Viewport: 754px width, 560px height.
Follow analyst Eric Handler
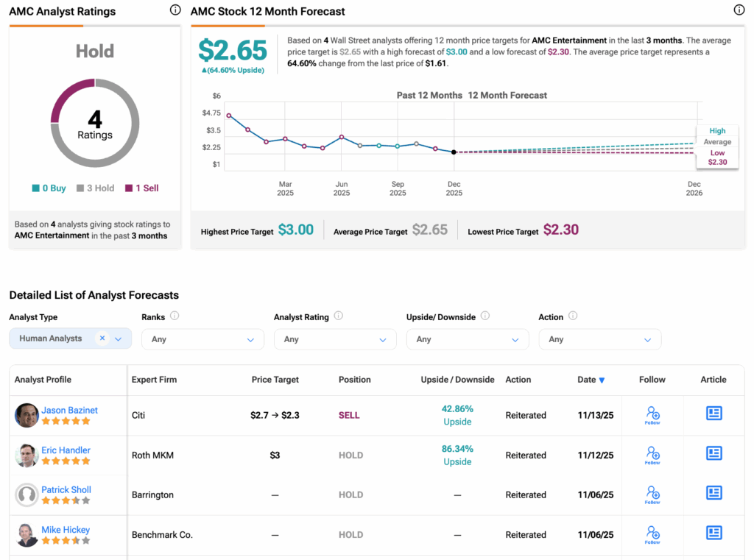point(652,455)
